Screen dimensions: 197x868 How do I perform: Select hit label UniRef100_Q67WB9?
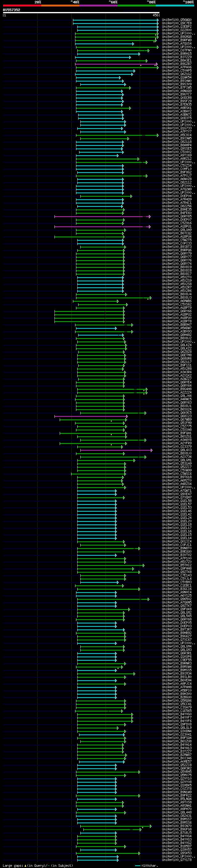[x=177, y=420]
